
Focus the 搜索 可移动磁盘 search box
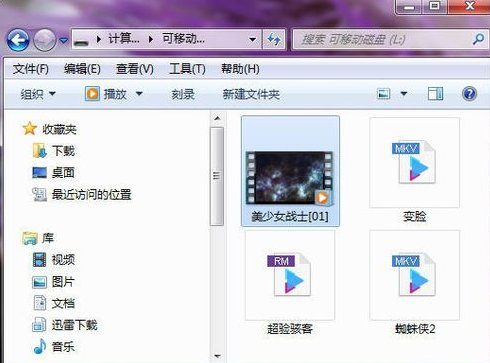tap(382, 40)
